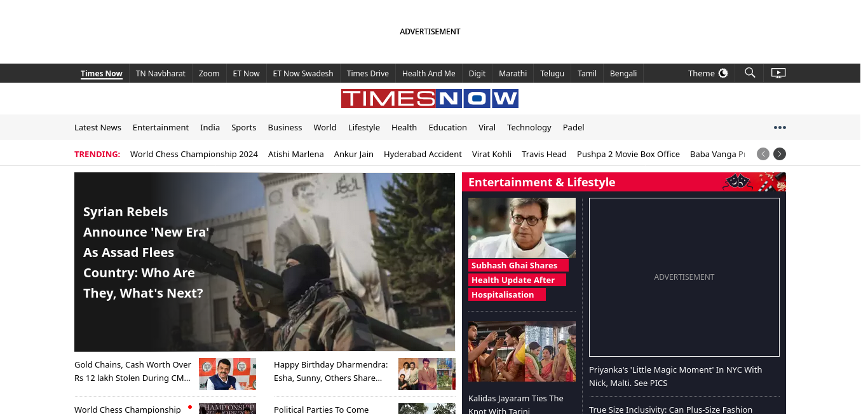
Task: Switch to TN Navbharat channel tab
Action: [161, 73]
